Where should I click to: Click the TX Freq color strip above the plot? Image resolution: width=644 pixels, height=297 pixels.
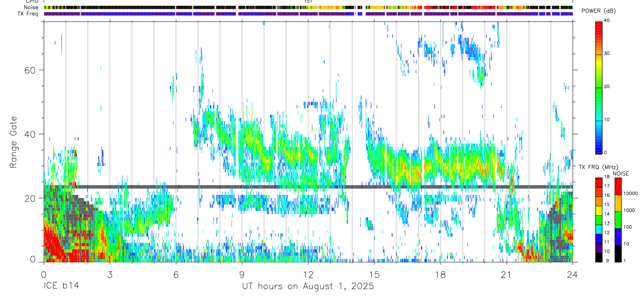(308, 14)
